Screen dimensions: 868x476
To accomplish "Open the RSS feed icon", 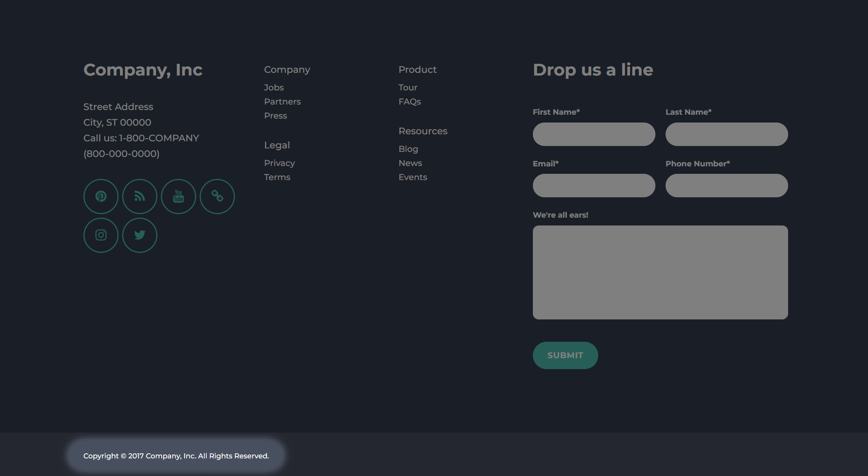I will [x=139, y=196].
